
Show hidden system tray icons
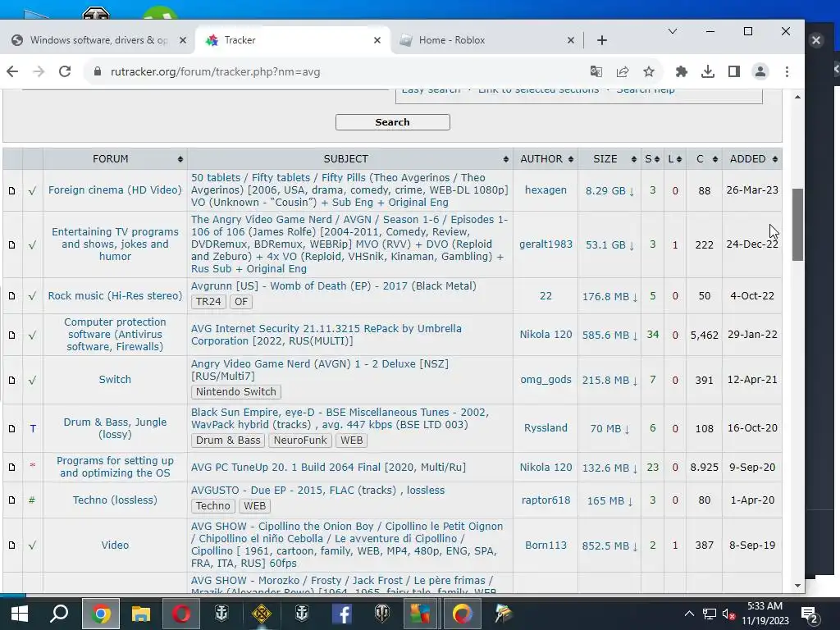[x=689, y=614]
